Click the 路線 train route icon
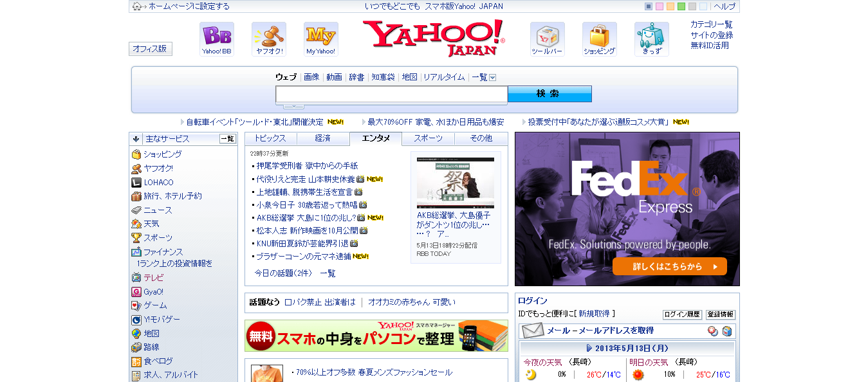Viewport: 868px width, 382px height. pos(136,347)
